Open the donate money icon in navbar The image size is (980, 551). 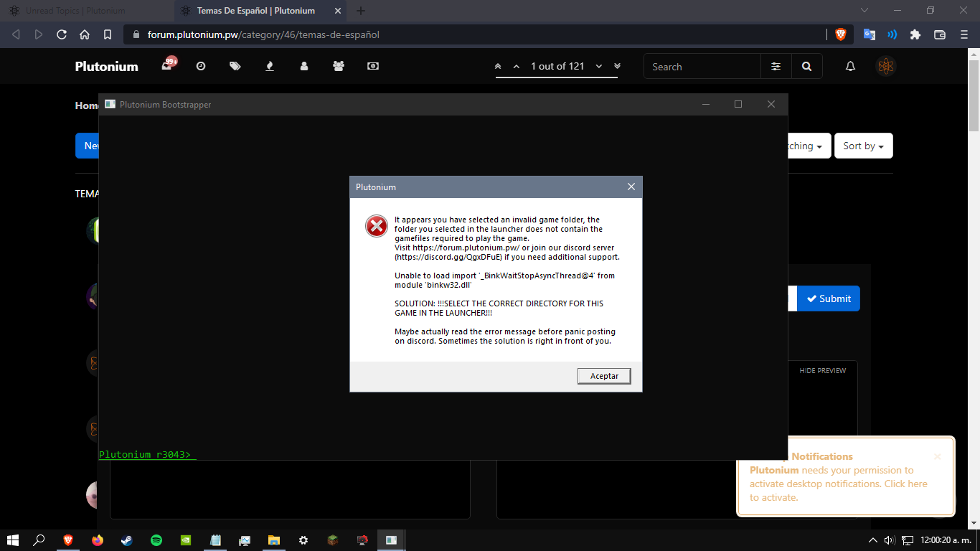(x=373, y=66)
